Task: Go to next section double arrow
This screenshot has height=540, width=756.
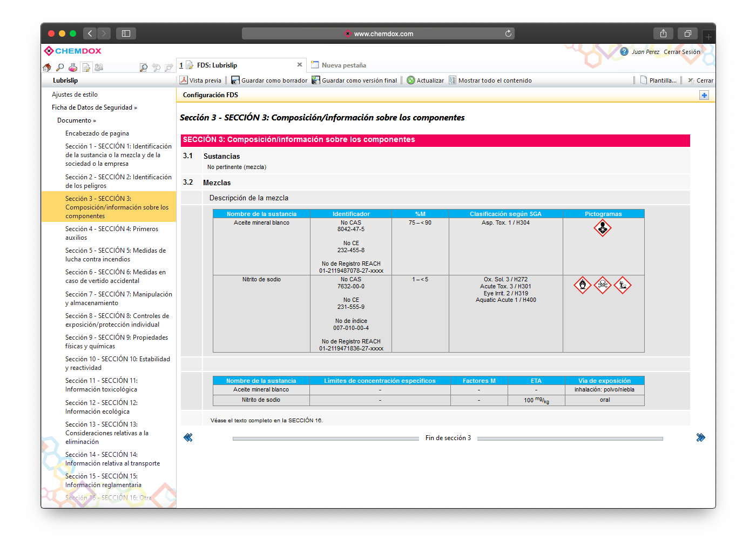Action: coord(701,437)
